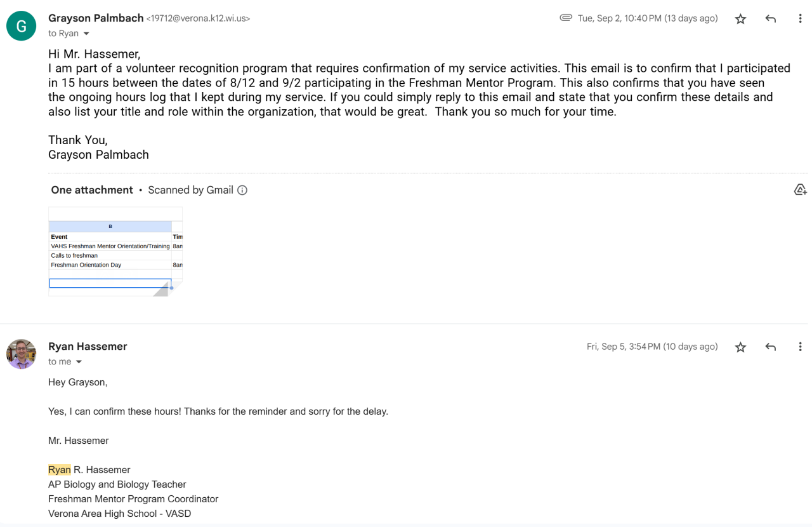Reply to Grayson Palmbach's email
The height and width of the screenshot is (527, 812).
pos(770,19)
